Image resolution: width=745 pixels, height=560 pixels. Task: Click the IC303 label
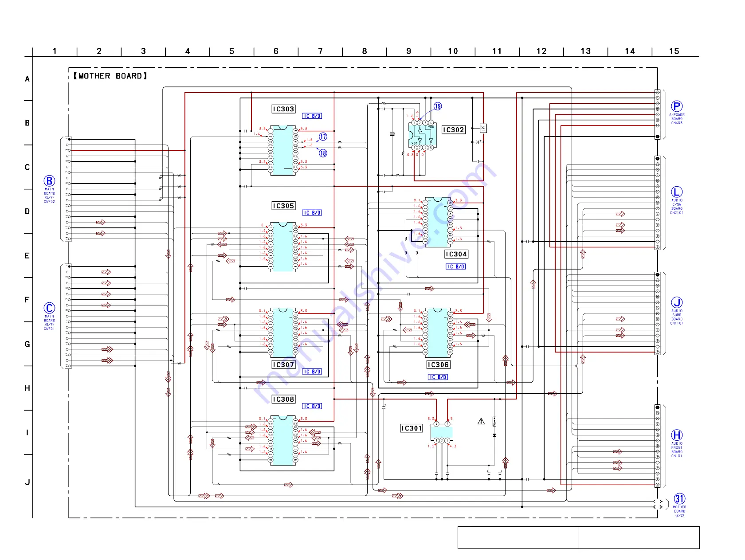283,109
